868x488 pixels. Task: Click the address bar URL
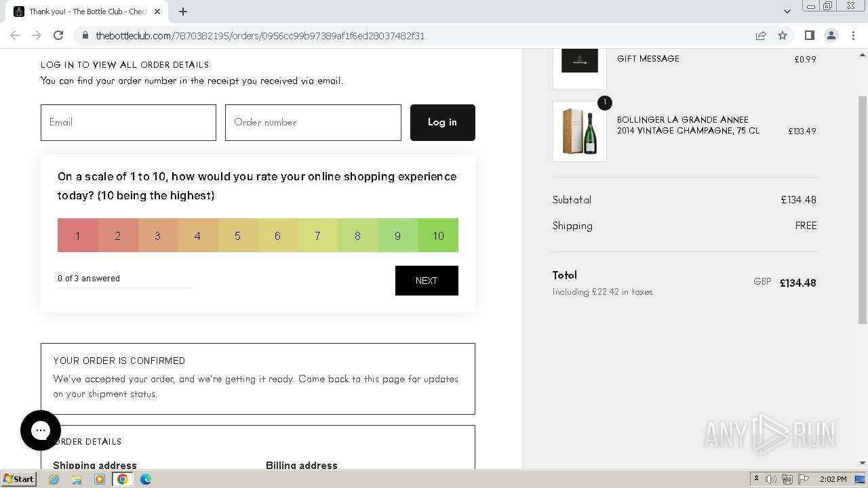pyautogui.click(x=260, y=36)
